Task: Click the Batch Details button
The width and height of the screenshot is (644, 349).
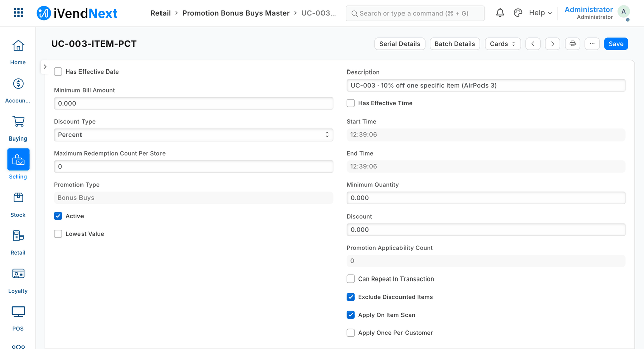Action: pyautogui.click(x=455, y=44)
